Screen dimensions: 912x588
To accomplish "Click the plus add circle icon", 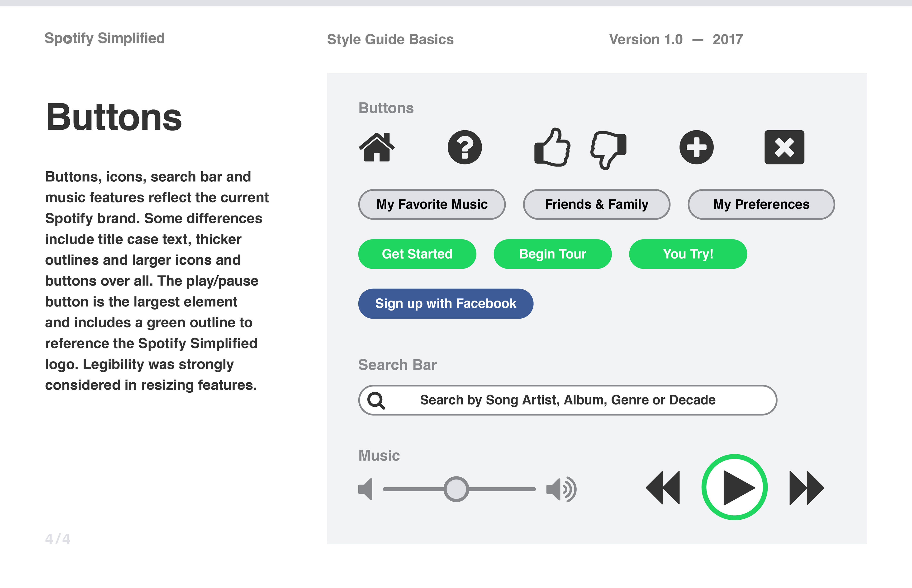I will click(x=697, y=147).
